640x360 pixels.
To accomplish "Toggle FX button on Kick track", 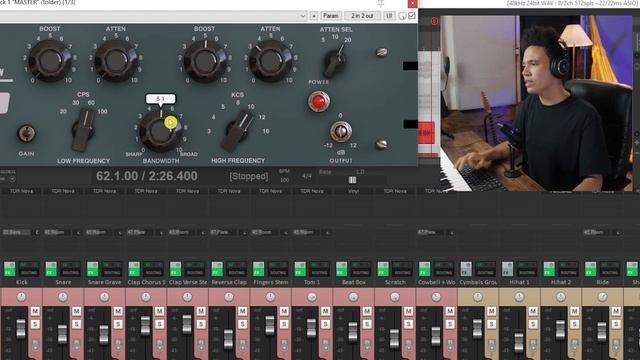I will tap(9, 269).
